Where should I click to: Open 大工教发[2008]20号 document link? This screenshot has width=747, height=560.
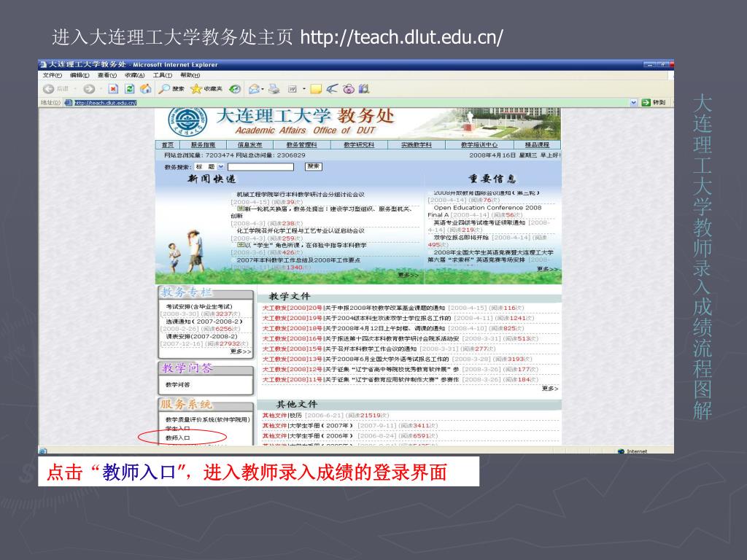(354, 308)
